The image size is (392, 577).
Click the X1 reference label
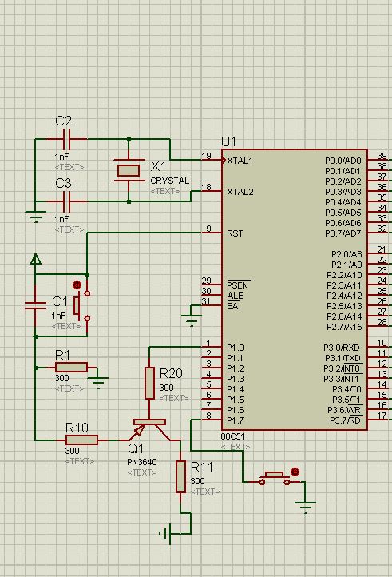point(159,166)
